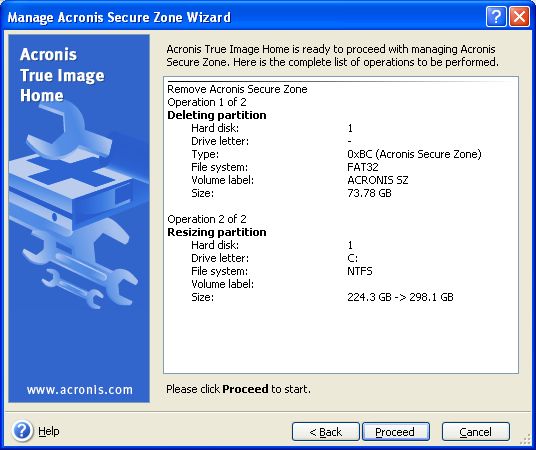This screenshot has width=536, height=450.
Task: Click the 'Please click Proceed to start' text
Action: (x=238, y=389)
